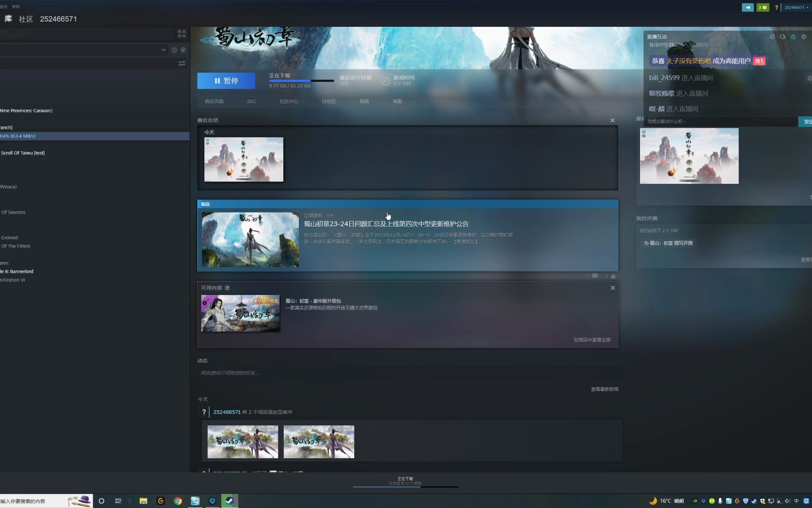The width and height of the screenshot is (812, 508).
Task: Open Google Chrome from the taskbar
Action: (178, 501)
